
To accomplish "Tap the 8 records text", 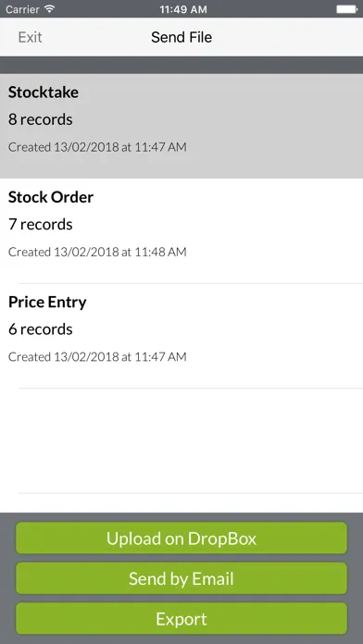I will point(41,119).
